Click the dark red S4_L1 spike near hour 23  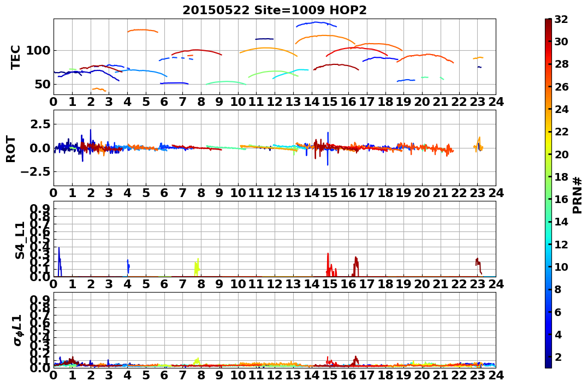coord(478,265)
